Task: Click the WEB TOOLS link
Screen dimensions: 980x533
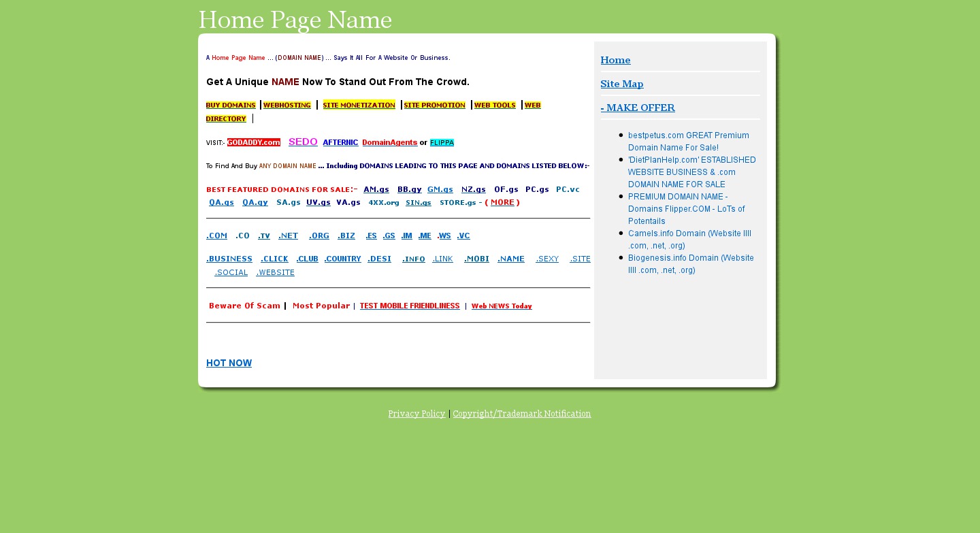Action: 495,106
